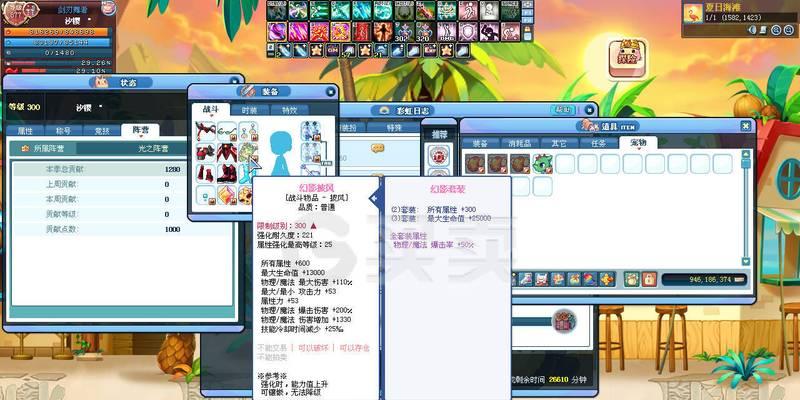Viewport: 800px width, 400px height.
Task: Click the chat bubble icon in rainbow diary
Action: (377, 148)
